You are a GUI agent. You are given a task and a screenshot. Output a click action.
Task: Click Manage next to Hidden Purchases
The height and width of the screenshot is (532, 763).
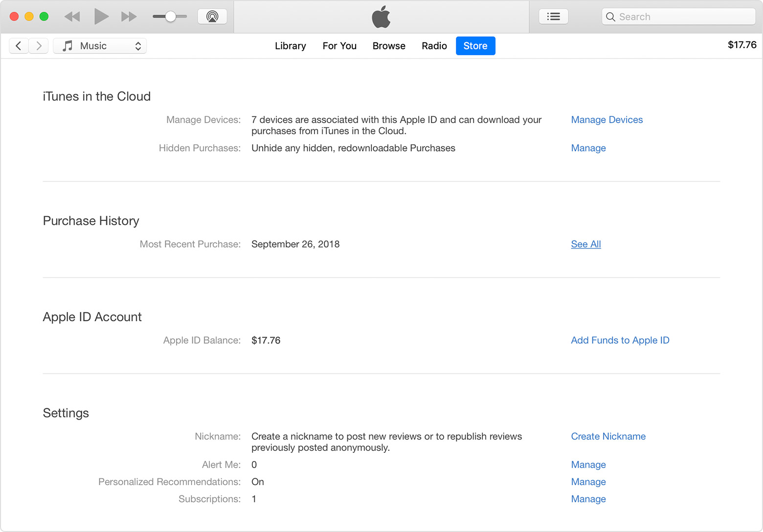click(x=588, y=148)
